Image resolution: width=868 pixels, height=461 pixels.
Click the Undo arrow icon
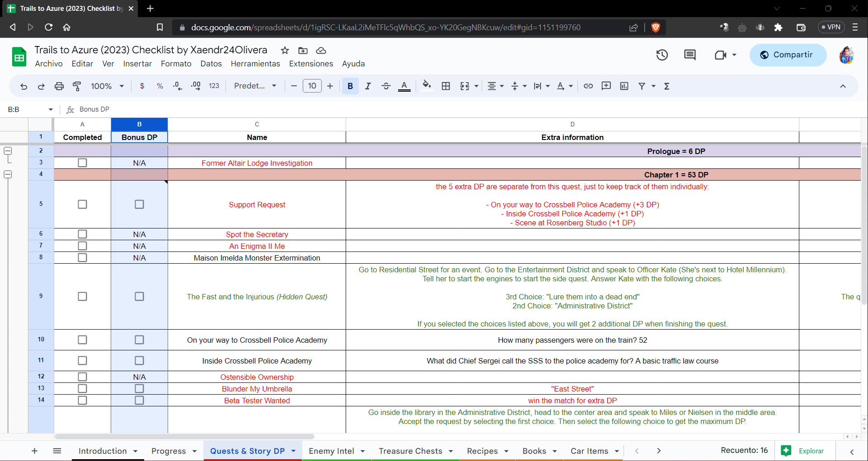click(x=24, y=86)
